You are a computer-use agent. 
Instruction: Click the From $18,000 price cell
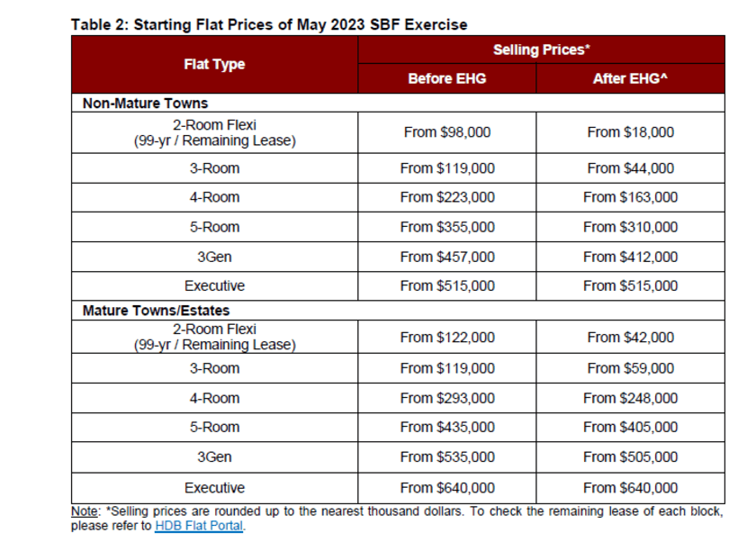[630, 132]
